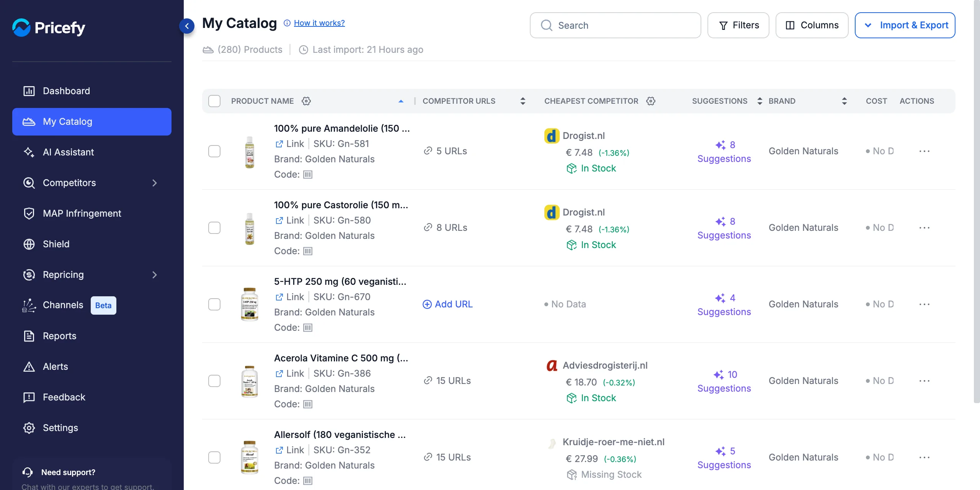
Task: Click into the Search field
Action: tap(615, 25)
